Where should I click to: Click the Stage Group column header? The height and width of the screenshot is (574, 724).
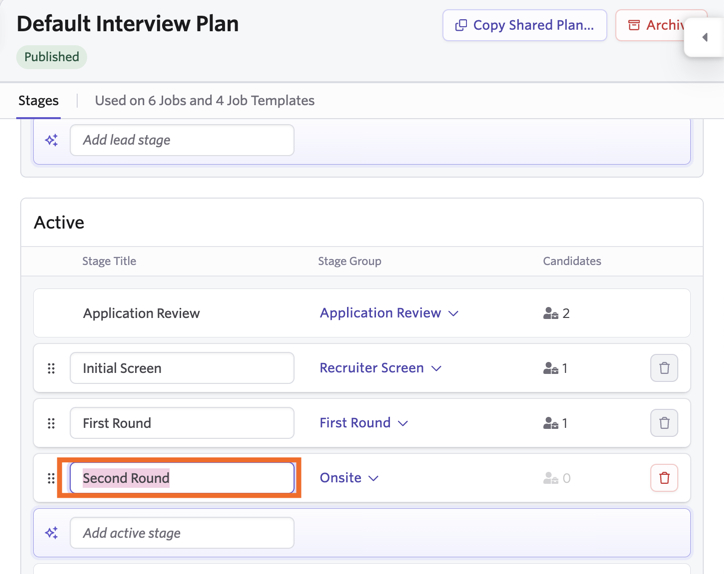click(350, 261)
